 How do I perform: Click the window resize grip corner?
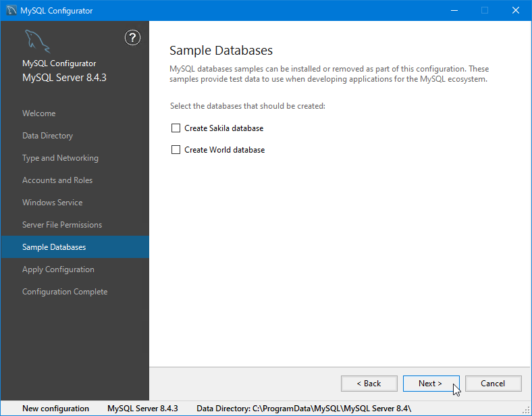(526, 411)
